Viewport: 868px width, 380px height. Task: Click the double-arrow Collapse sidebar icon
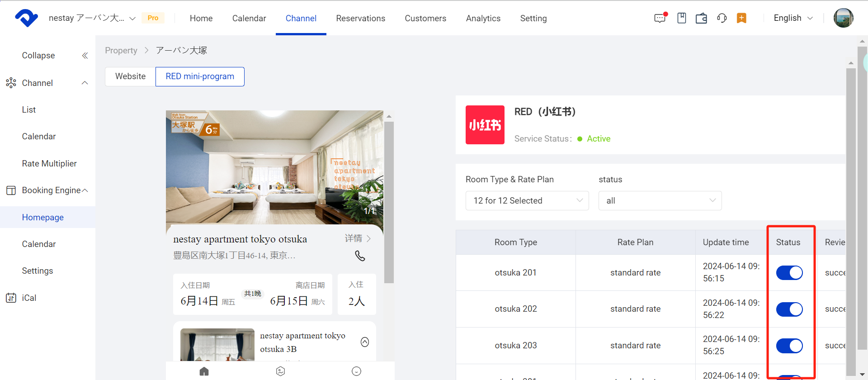tap(85, 56)
